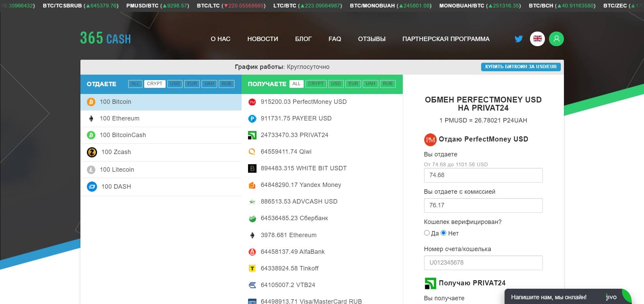Click the Qiwi orange icon
The height and width of the screenshot is (304, 644).
point(252,152)
